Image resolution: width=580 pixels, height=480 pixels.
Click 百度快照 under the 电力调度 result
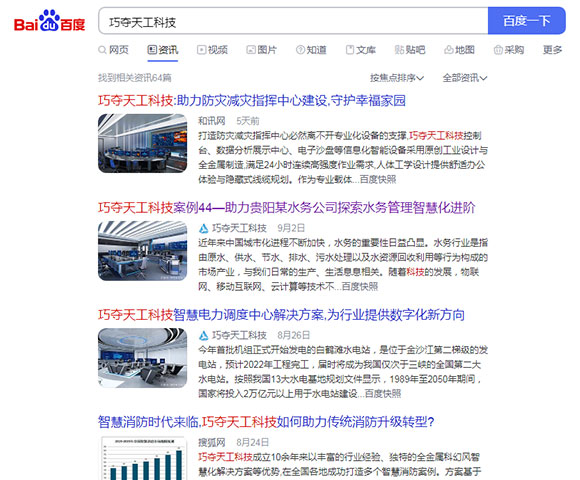tap(383, 393)
